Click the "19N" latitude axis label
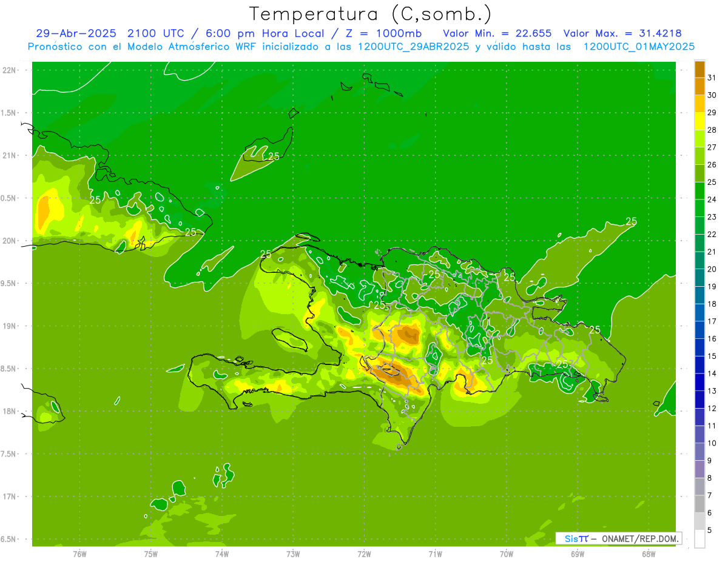The height and width of the screenshot is (562, 728). click(x=9, y=326)
